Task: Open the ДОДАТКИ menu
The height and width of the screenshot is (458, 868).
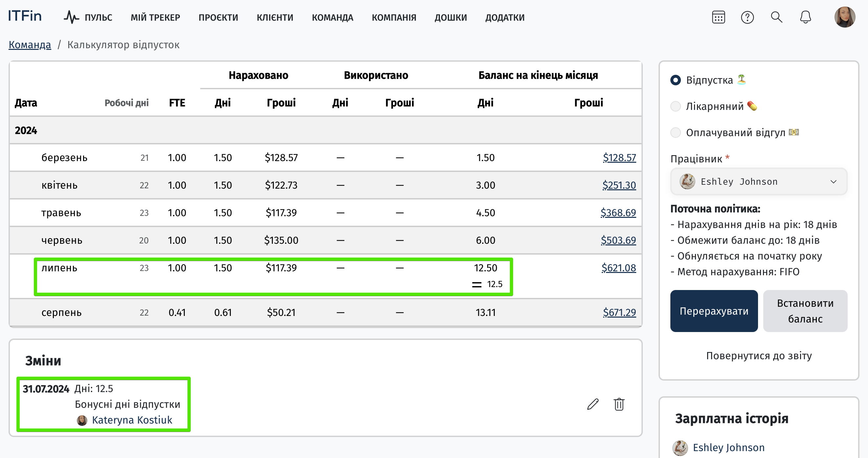Action: (505, 17)
